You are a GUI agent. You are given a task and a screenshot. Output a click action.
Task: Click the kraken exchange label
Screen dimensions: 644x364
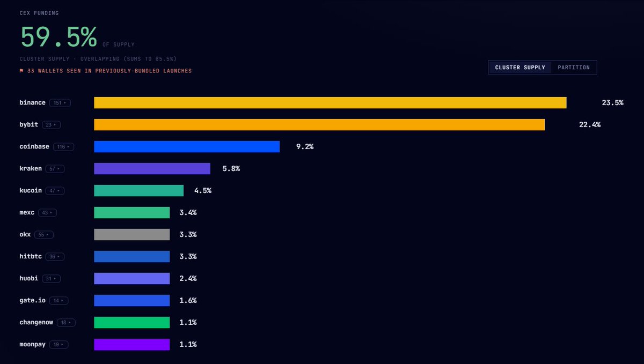pos(31,168)
